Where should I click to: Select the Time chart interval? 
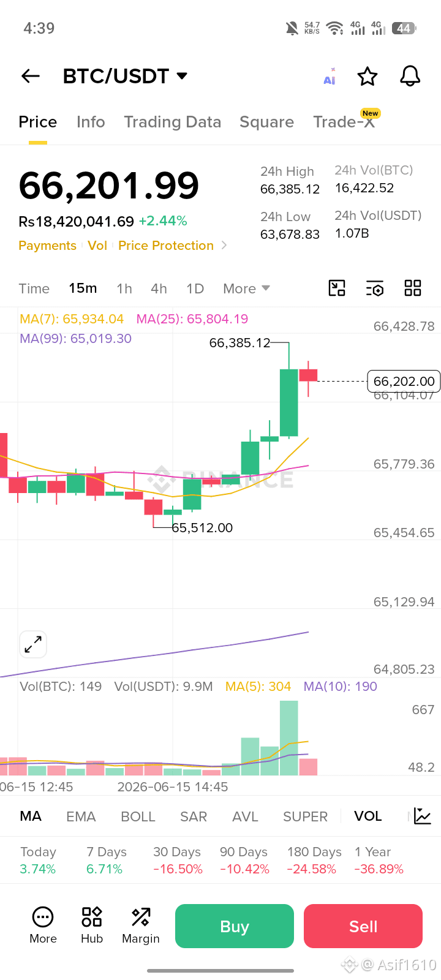34,288
